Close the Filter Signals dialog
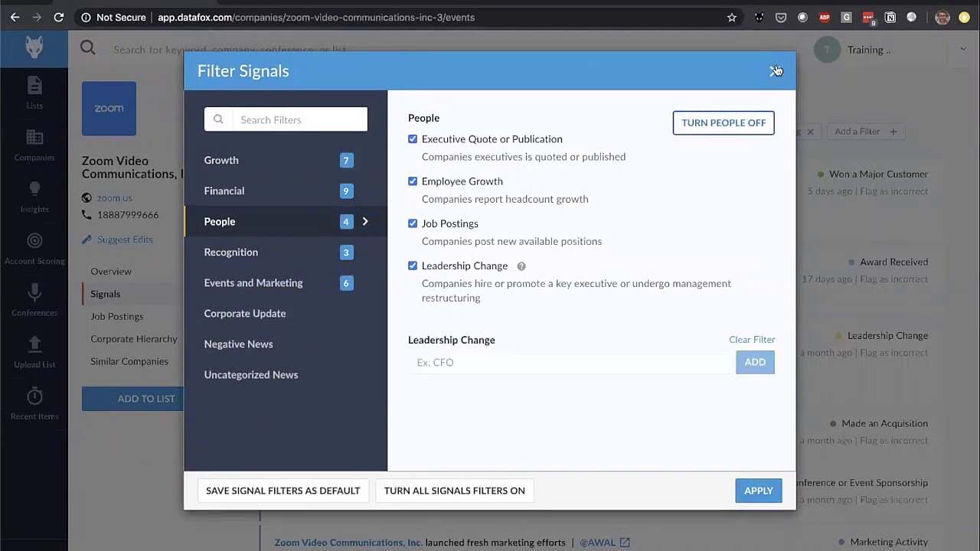The height and width of the screenshot is (551, 980). (774, 71)
